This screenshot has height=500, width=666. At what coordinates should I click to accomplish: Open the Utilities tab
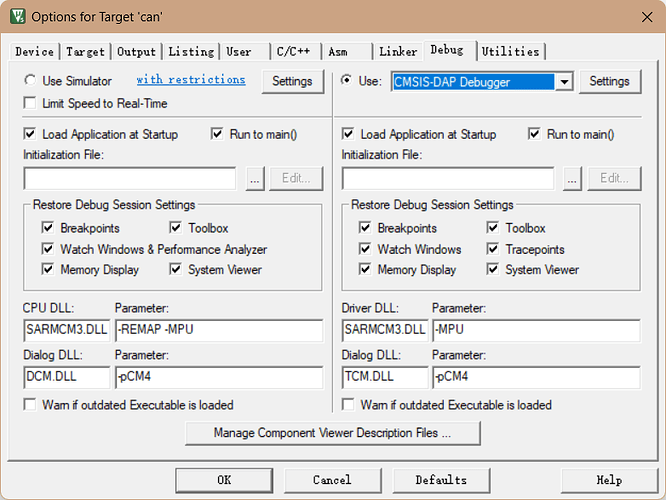pyautogui.click(x=510, y=52)
